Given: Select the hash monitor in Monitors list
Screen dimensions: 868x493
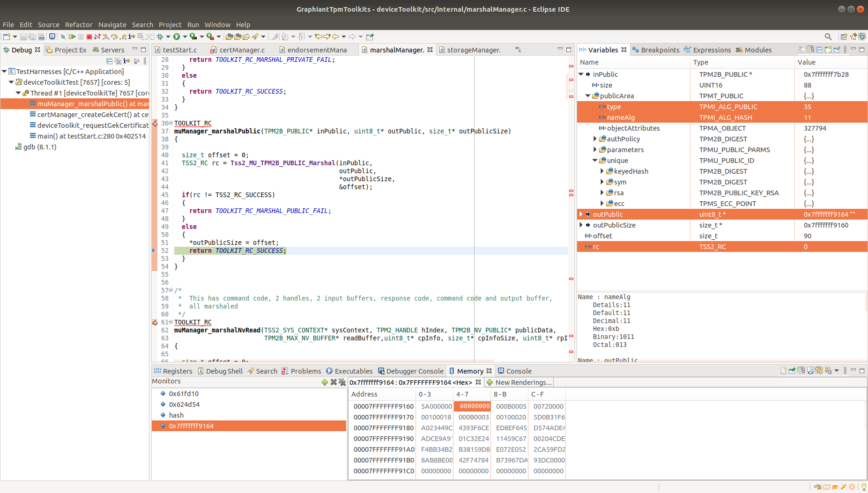Looking at the screenshot, I should click(x=176, y=415).
